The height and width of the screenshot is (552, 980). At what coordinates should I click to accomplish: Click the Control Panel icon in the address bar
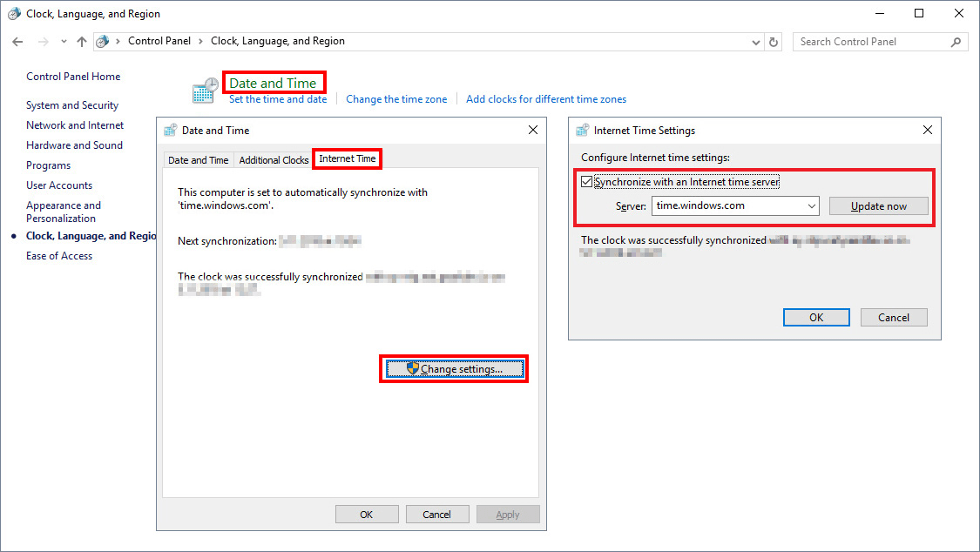[103, 42]
